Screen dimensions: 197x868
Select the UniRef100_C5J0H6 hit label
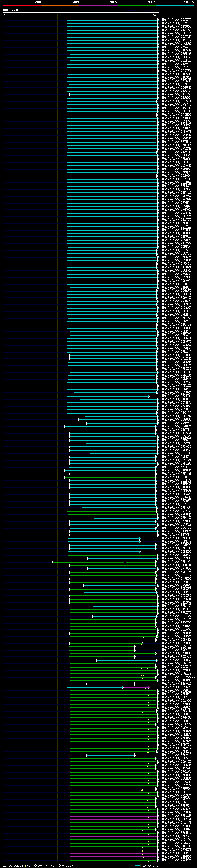click(x=177, y=118)
